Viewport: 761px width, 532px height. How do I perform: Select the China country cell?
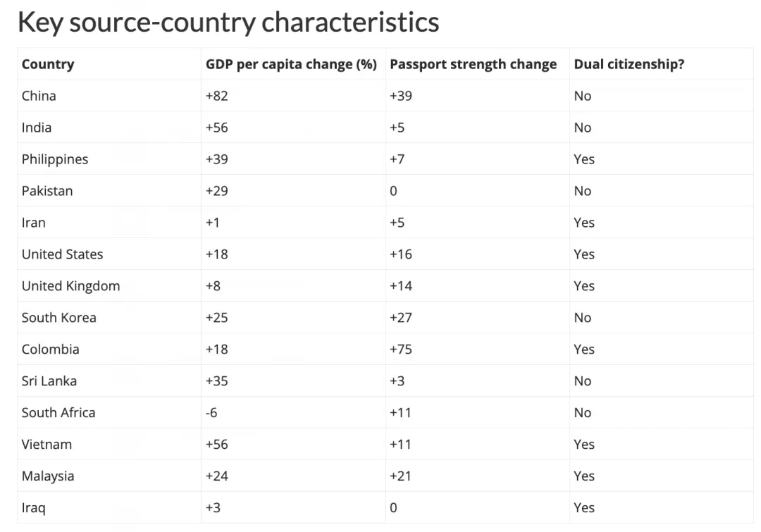39,96
